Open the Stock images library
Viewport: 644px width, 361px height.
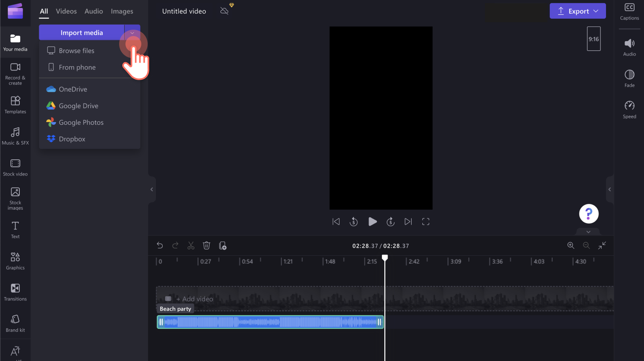(x=15, y=199)
